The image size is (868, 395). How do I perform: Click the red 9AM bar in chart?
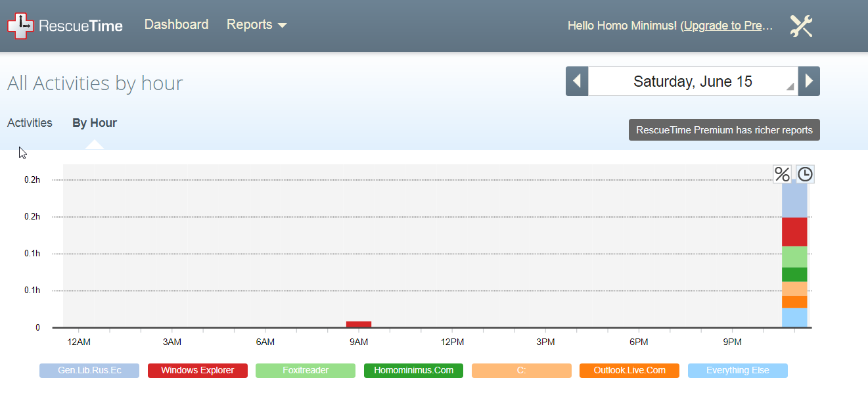tap(359, 324)
